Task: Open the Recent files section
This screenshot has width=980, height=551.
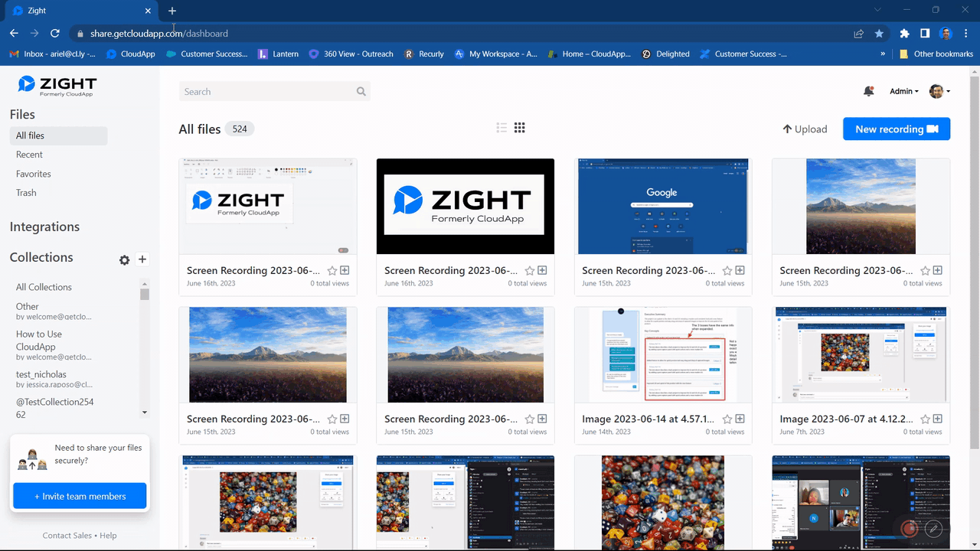Action: pyautogui.click(x=29, y=155)
